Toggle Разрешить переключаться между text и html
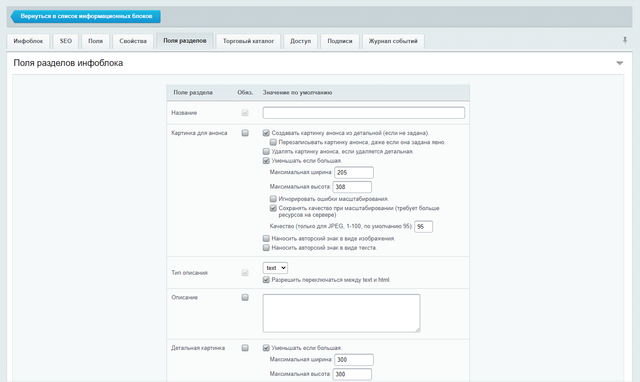The height and width of the screenshot is (382, 640). tap(266, 280)
